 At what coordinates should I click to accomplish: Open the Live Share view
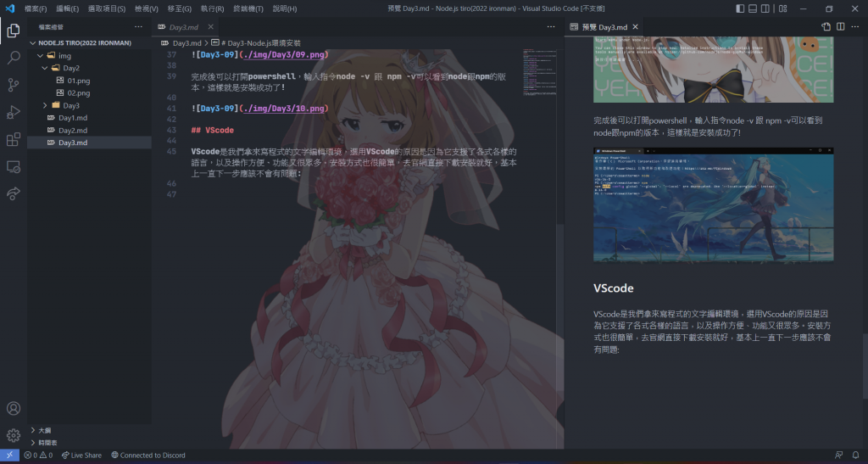[x=14, y=193]
